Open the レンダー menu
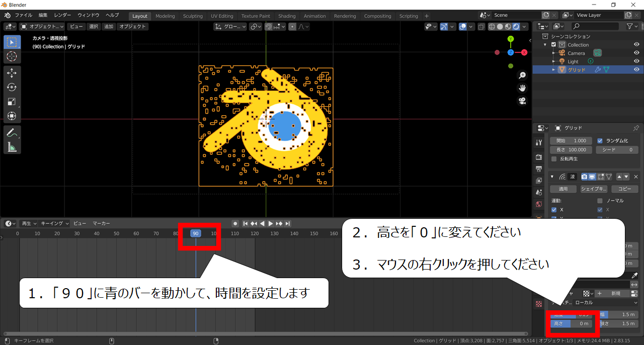The image size is (644, 345). click(x=62, y=16)
